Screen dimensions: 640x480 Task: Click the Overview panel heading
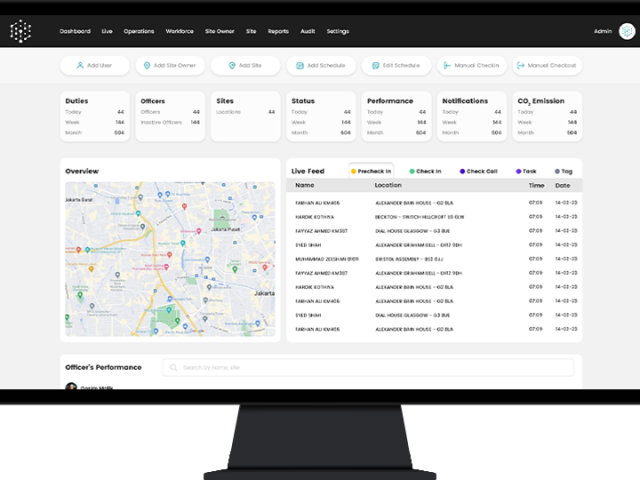[82, 171]
